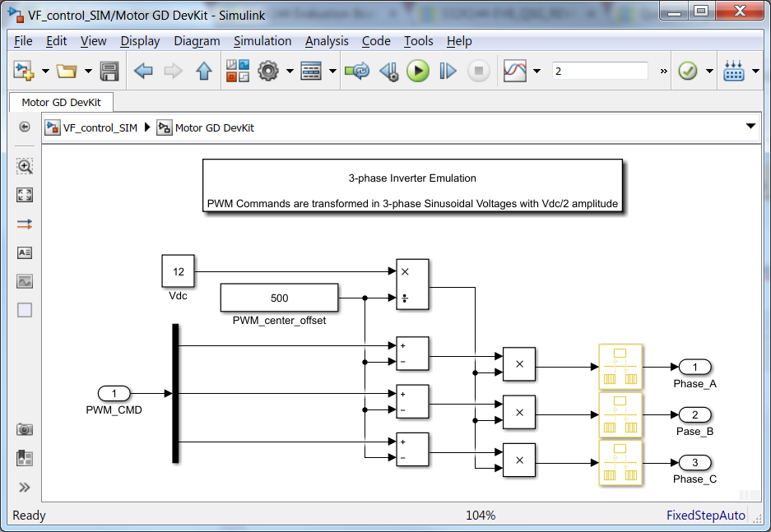Select the Phase_C output port
Screen dimensions: 771x532
point(694,462)
